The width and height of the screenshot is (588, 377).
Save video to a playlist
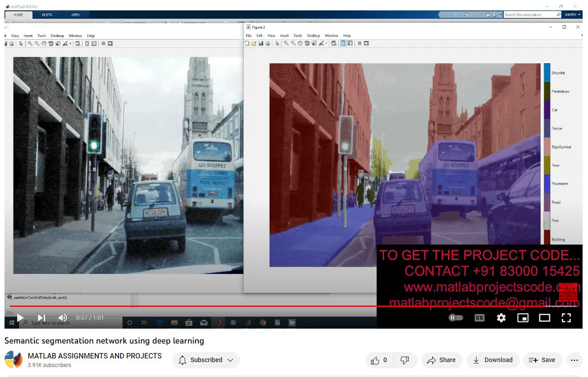[x=543, y=360]
